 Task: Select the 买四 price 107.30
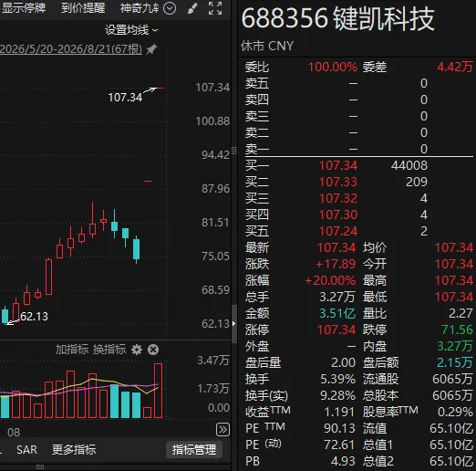(x=338, y=215)
